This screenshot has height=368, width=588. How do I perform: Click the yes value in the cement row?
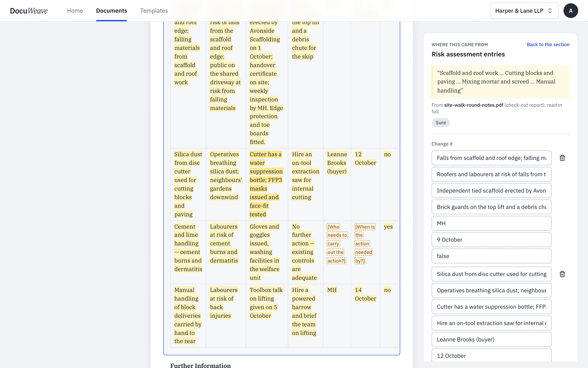[x=388, y=226]
